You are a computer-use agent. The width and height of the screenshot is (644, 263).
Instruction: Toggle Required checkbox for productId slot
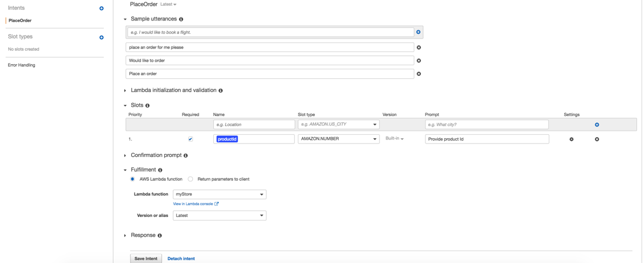(x=191, y=139)
